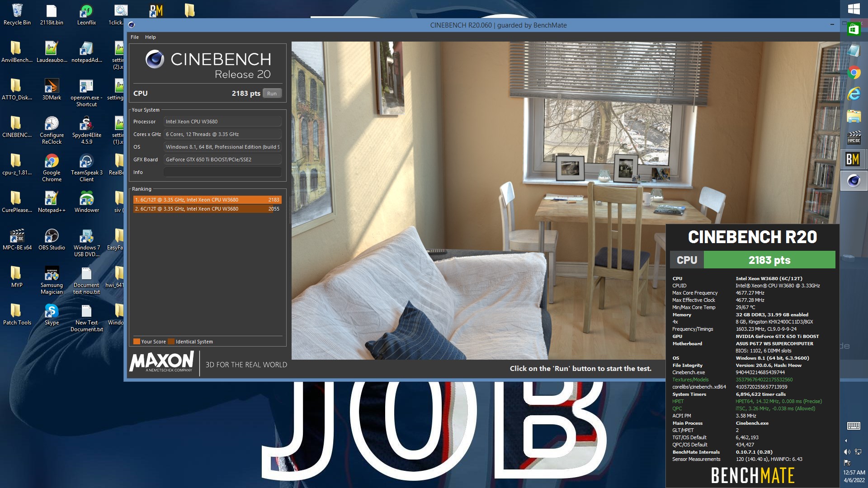Open the opensm.exe Shortcut icon
The width and height of the screenshot is (868, 488).
tap(86, 93)
